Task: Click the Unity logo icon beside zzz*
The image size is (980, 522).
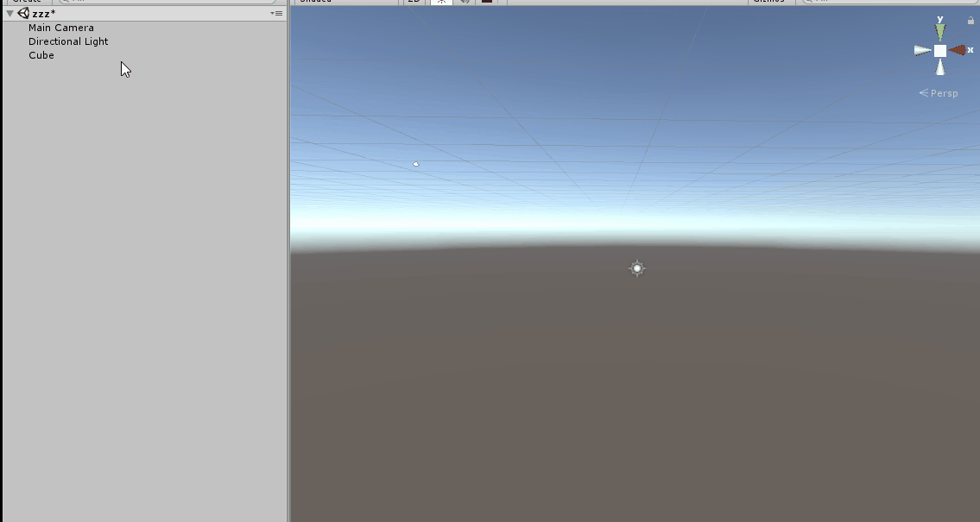Action: (x=23, y=13)
